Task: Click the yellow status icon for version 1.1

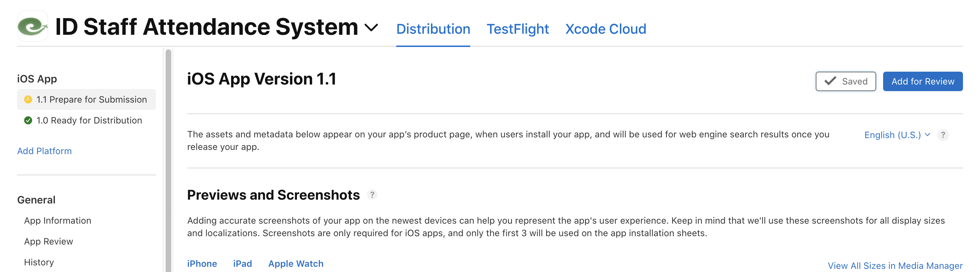Action: [28, 100]
